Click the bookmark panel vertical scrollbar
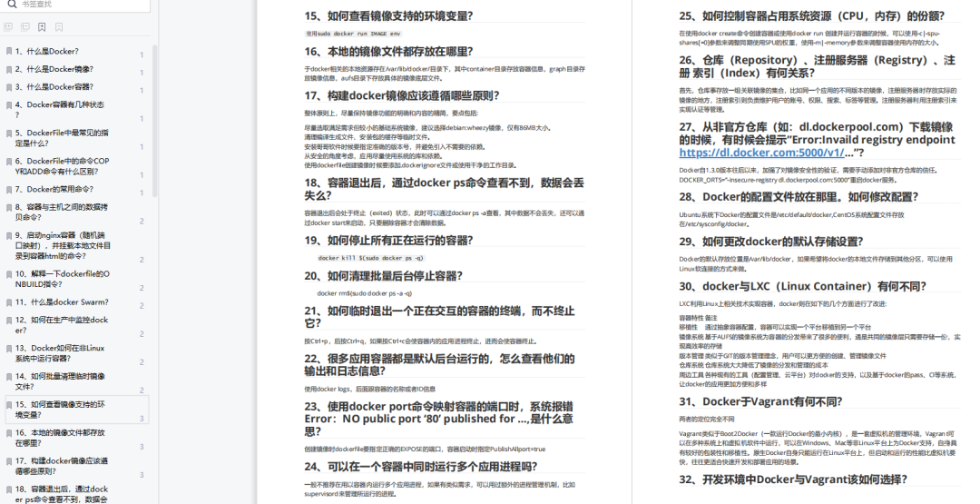Image resolution: width=980 pixels, height=504 pixels. 154,122
